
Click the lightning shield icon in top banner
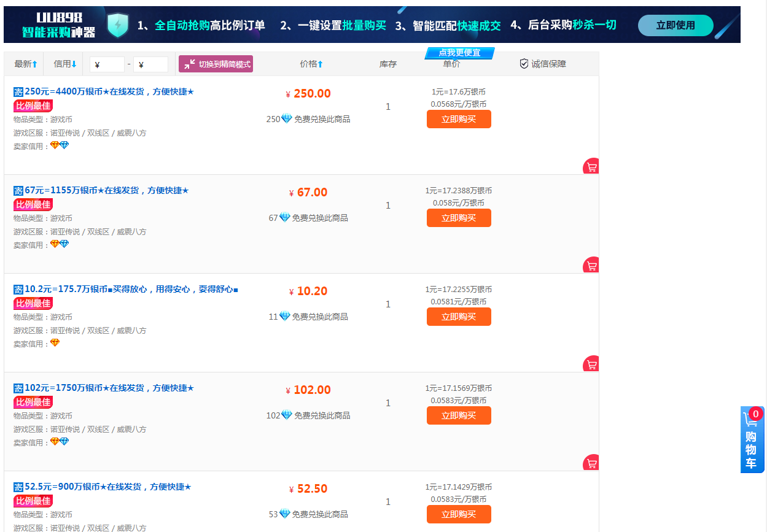[x=118, y=25]
